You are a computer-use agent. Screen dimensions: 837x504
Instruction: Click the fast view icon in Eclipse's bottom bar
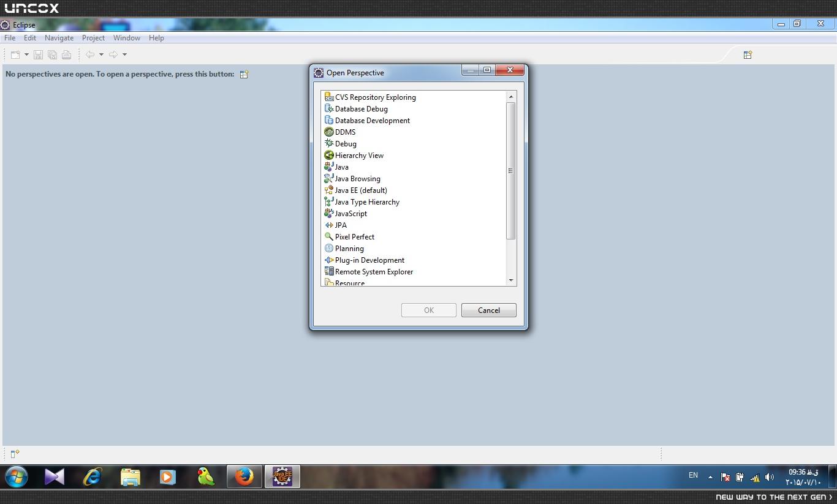pyautogui.click(x=15, y=454)
